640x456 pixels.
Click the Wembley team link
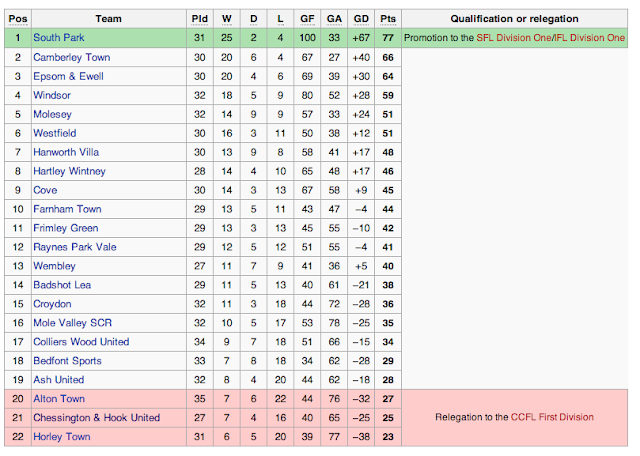(x=54, y=266)
